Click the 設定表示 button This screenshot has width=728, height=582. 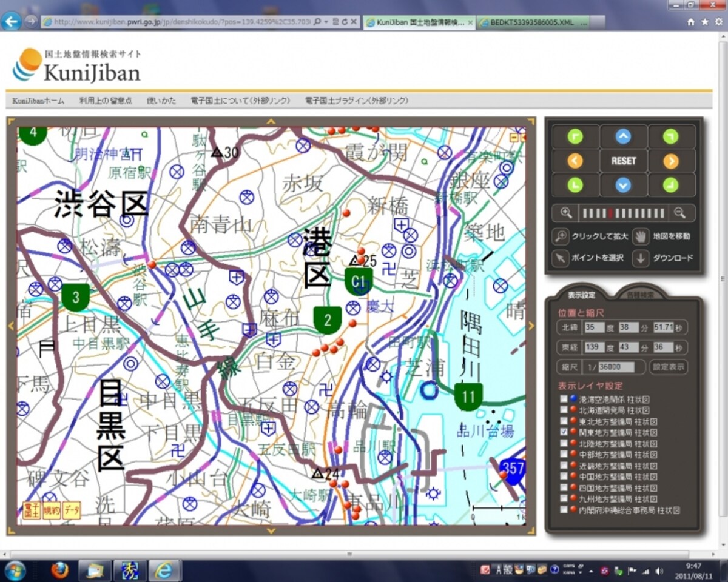click(x=669, y=367)
